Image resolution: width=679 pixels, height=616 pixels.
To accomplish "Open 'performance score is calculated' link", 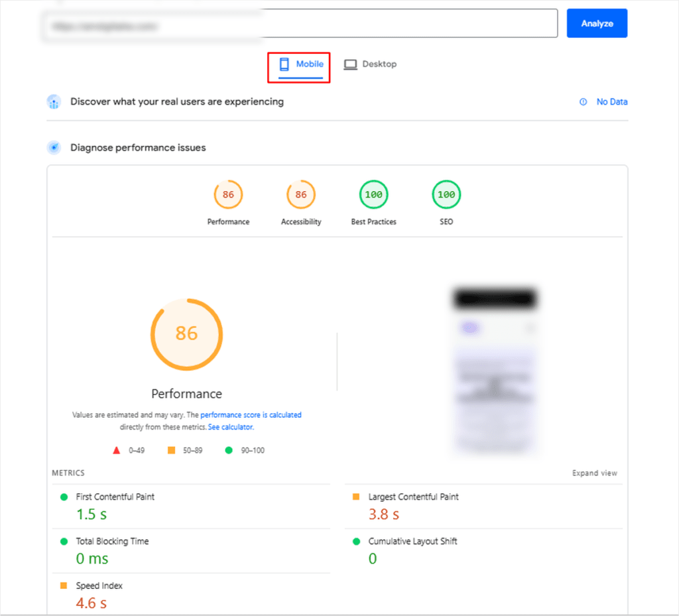I will click(x=251, y=414).
